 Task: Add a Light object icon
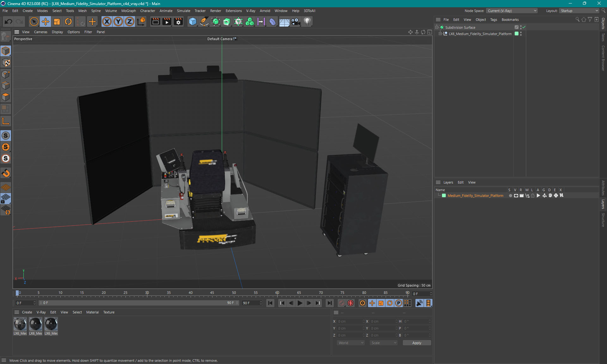pos(307,21)
